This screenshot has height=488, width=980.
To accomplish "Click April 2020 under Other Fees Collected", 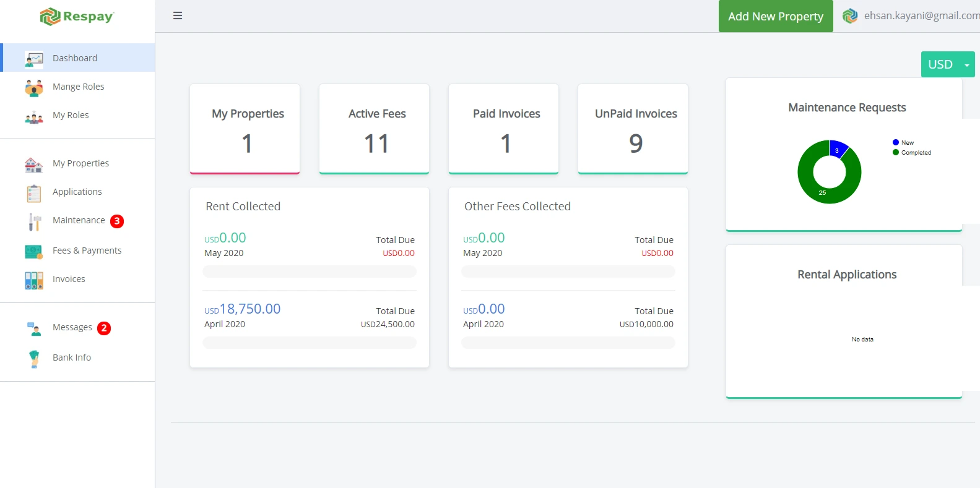I will tap(483, 324).
